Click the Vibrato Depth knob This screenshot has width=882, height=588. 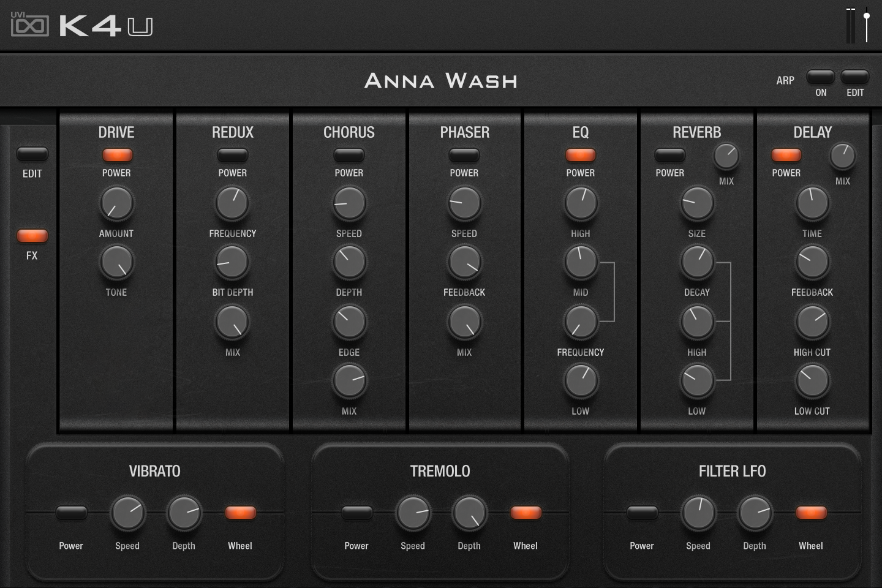pyautogui.click(x=184, y=513)
